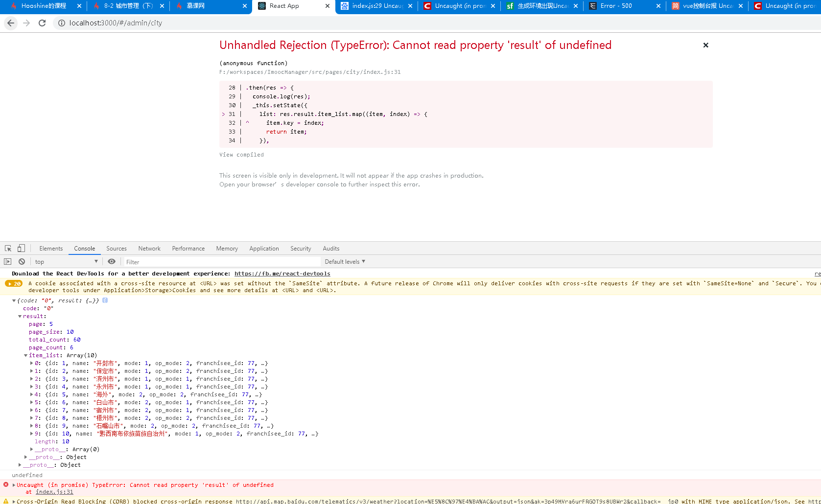Activate the inspect element picker icon

tap(8, 249)
